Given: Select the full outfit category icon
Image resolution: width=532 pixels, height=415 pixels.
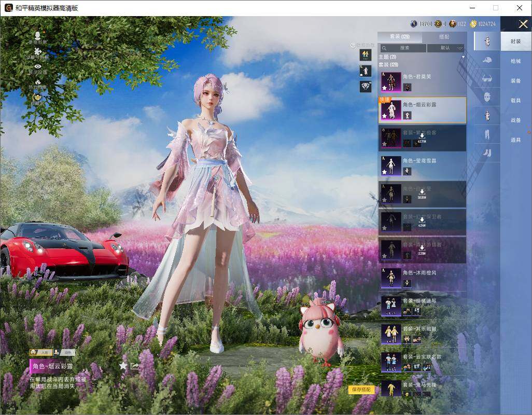Looking at the screenshot, I should tap(487, 41).
